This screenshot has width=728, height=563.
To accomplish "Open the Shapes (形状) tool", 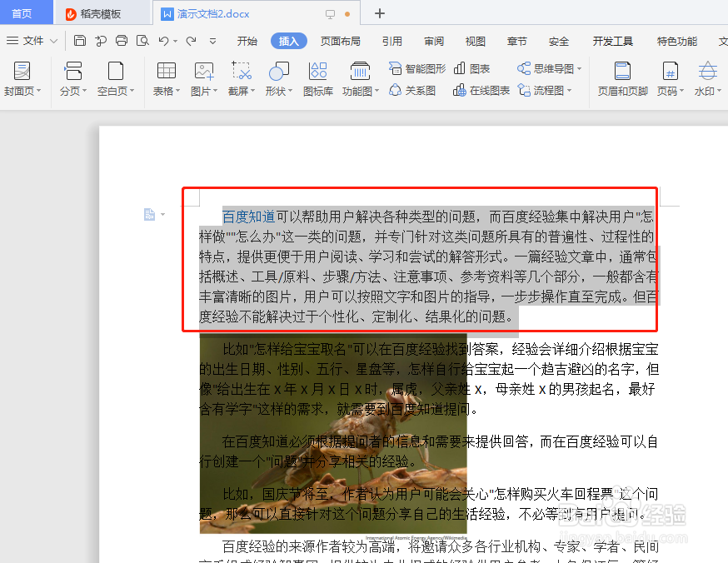I will coord(278,79).
